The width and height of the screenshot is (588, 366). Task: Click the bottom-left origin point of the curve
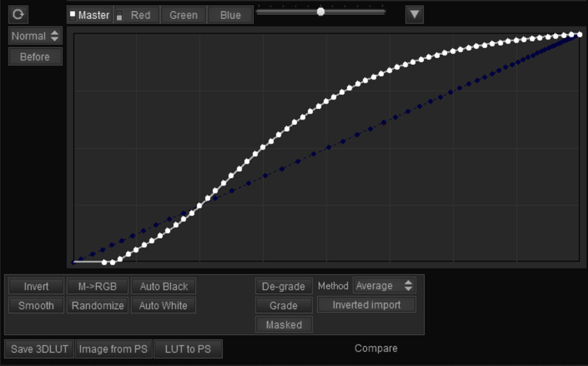(73, 262)
